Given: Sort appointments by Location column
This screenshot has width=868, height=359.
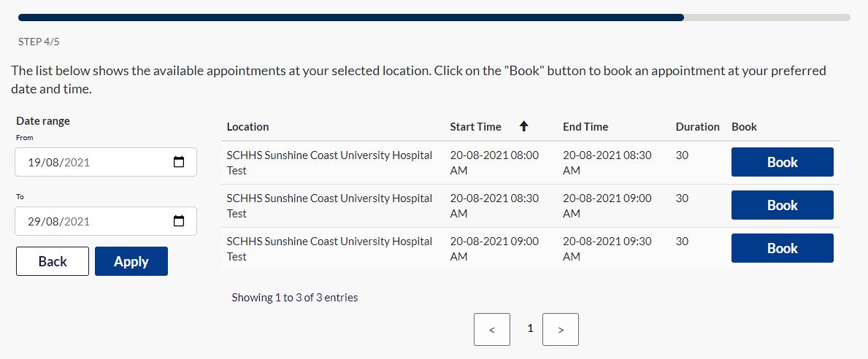Looking at the screenshot, I should coord(247,126).
